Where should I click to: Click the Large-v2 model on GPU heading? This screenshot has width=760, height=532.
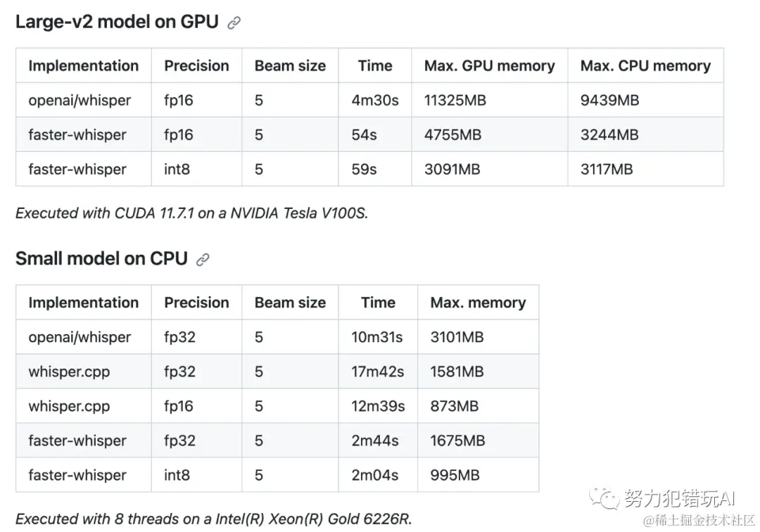click(x=117, y=22)
